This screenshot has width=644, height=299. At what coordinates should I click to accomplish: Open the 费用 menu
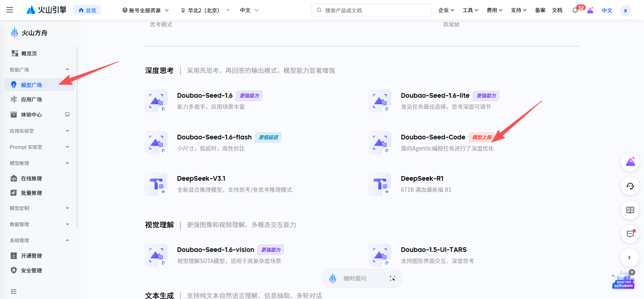click(x=494, y=10)
